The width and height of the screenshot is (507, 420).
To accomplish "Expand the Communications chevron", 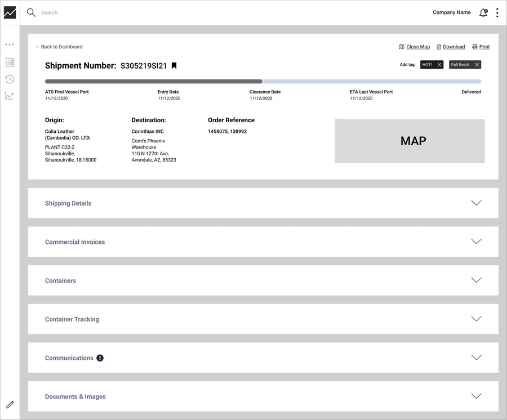I will coord(476,358).
